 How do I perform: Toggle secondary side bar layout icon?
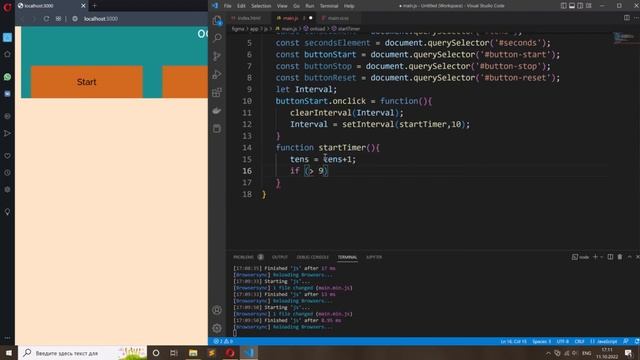580,6
